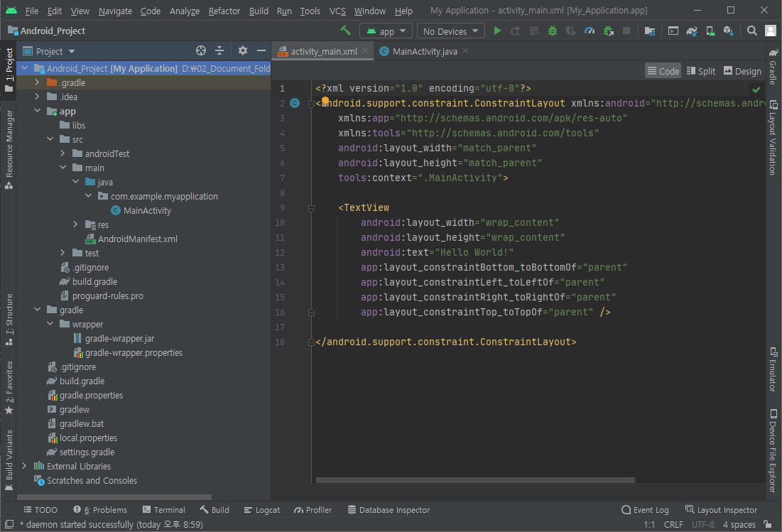Open the VCS menu
Screen dimensions: 782x532
[x=337, y=11]
